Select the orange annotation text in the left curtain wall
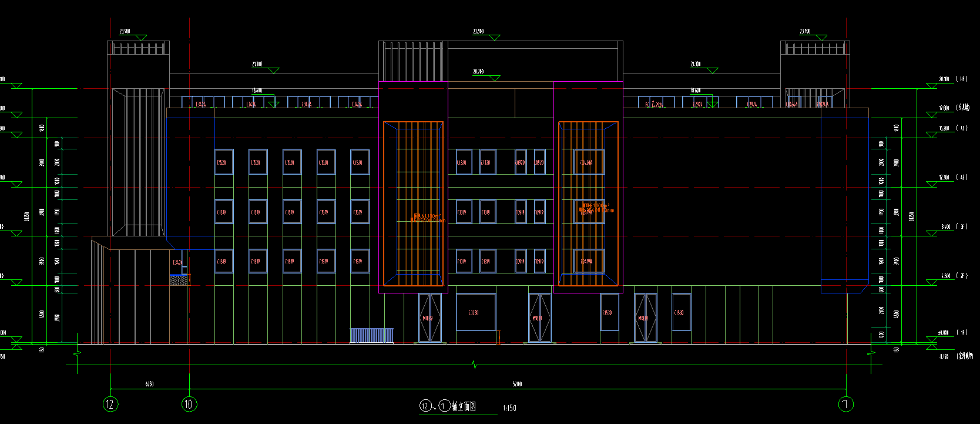Screen dimensions: 980x424 428,218
